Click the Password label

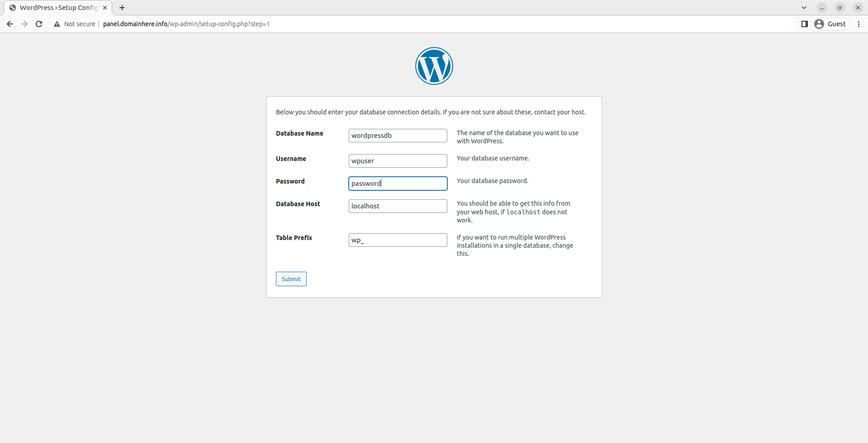click(290, 181)
